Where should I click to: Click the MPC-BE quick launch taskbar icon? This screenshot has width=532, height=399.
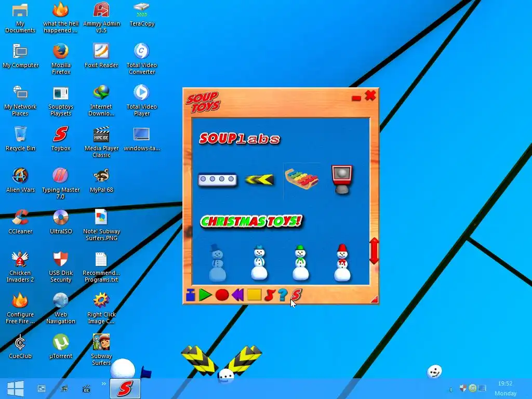(86, 389)
